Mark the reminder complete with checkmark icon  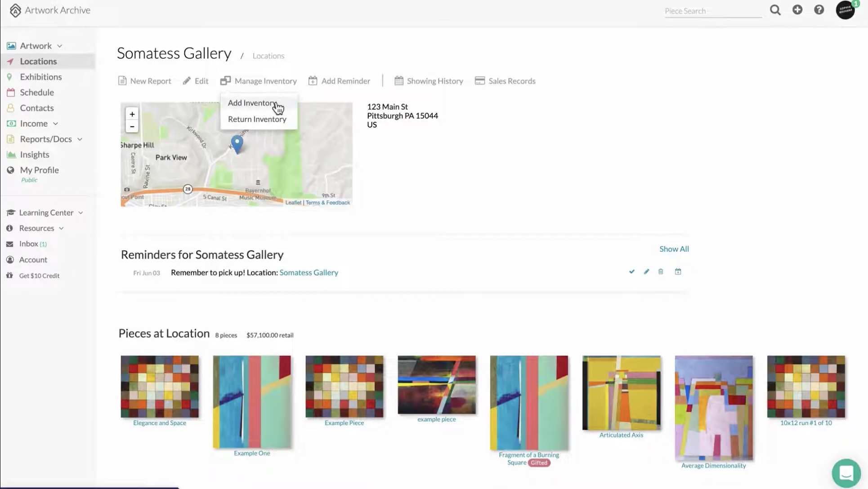coord(632,271)
